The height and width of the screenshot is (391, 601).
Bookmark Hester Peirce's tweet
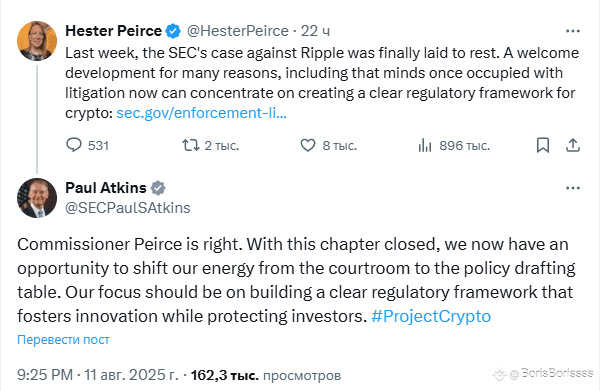543,145
